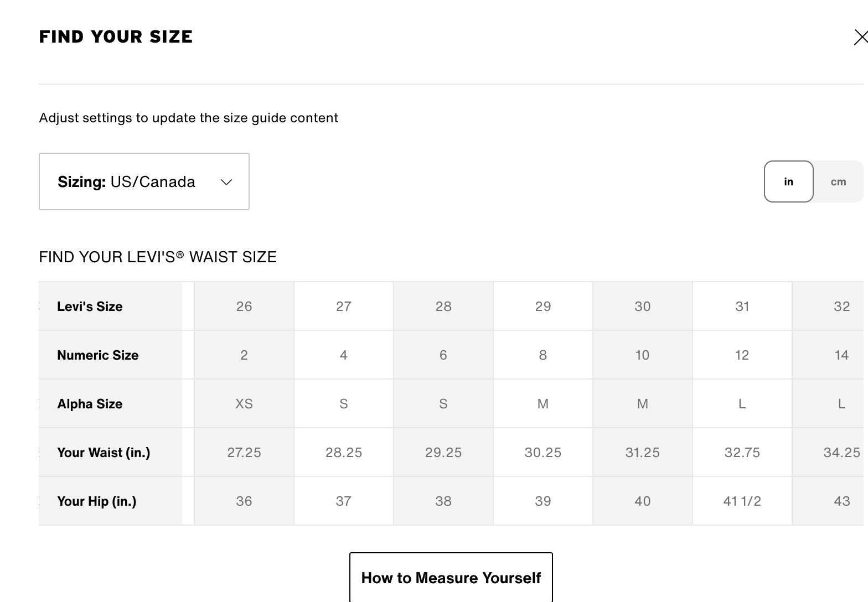The width and height of the screenshot is (868, 602).
Task: Switch measurement units to inches
Action: click(788, 181)
